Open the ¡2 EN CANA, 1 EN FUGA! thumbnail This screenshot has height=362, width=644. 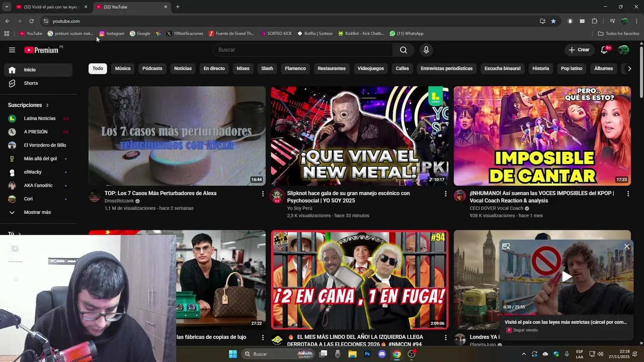[360, 280]
